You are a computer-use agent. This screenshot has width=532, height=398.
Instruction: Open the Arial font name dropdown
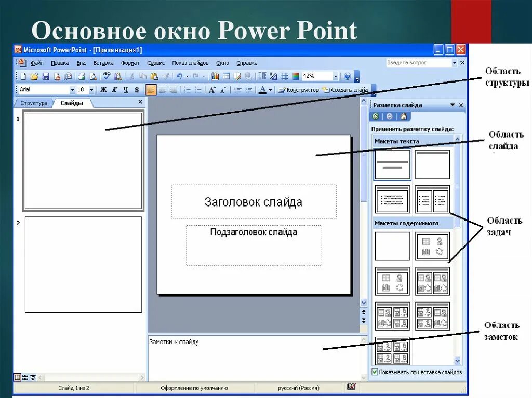[x=72, y=90]
